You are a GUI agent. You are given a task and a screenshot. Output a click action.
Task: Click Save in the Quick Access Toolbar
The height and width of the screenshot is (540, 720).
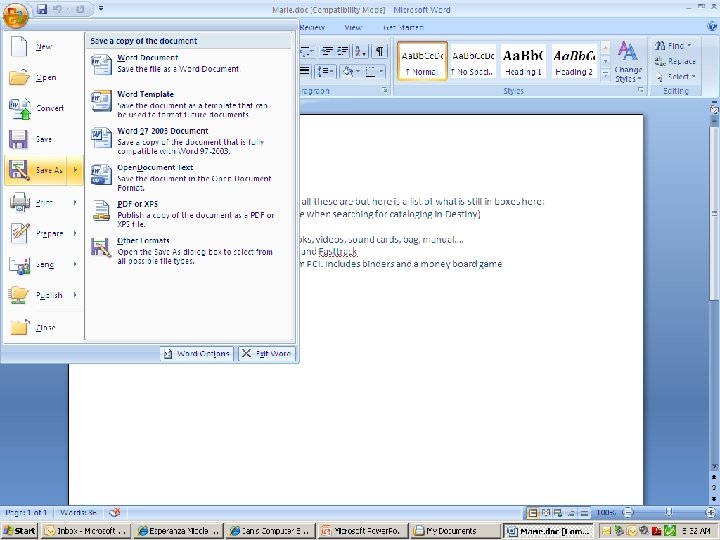42,9
